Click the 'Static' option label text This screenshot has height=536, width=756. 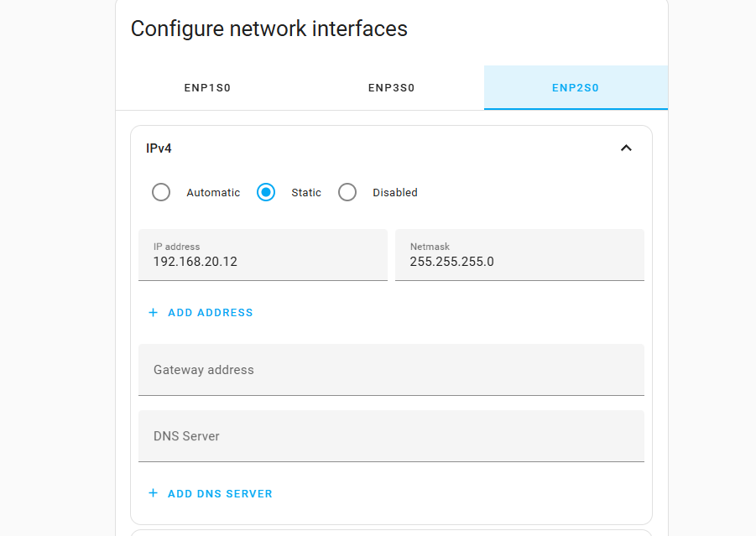click(x=306, y=193)
